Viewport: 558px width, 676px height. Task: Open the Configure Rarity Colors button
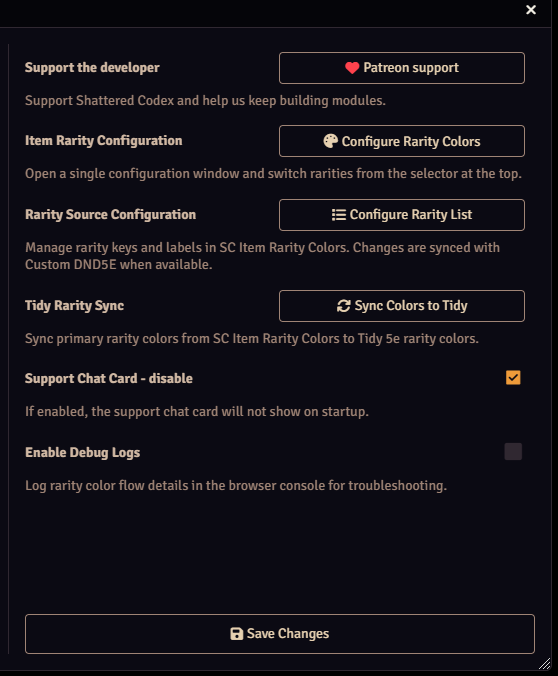pyautogui.click(x=402, y=141)
